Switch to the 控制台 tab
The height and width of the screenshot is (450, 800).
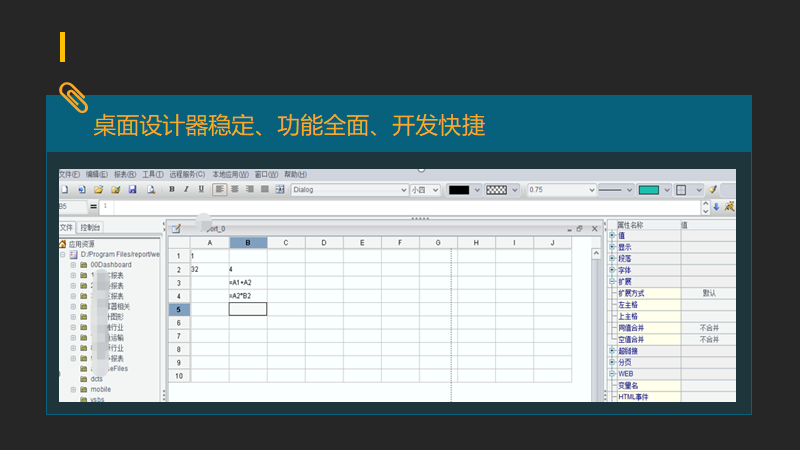click(90, 228)
